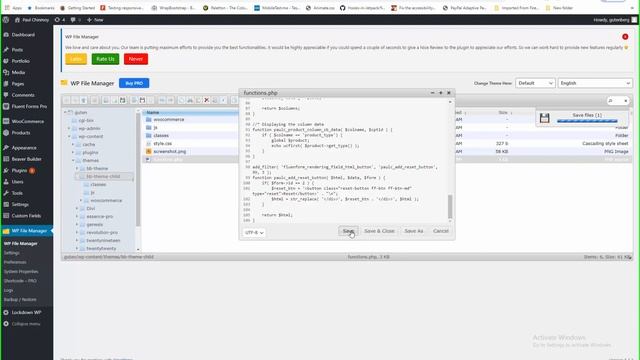Click the green Rate Us button
Viewport: 640px width, 360px height.
[x=105, y=59]
